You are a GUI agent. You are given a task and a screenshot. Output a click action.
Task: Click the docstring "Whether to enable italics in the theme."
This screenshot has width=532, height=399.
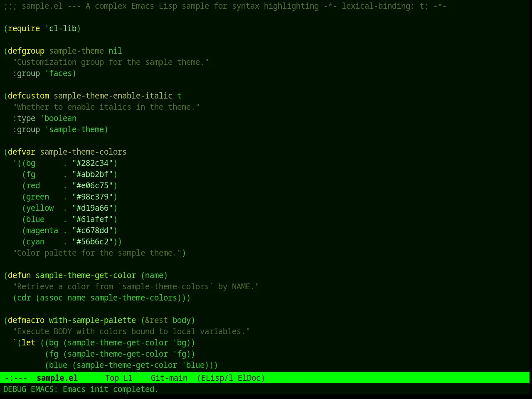tap(106, 107)
